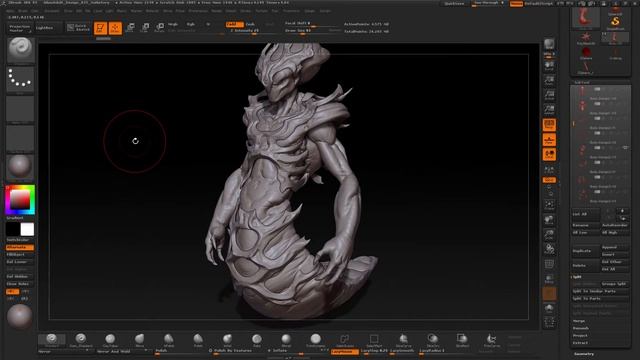Select the white secondary color swatch
Viewport: 640px width, 360px height.
(x=27, y=229)
